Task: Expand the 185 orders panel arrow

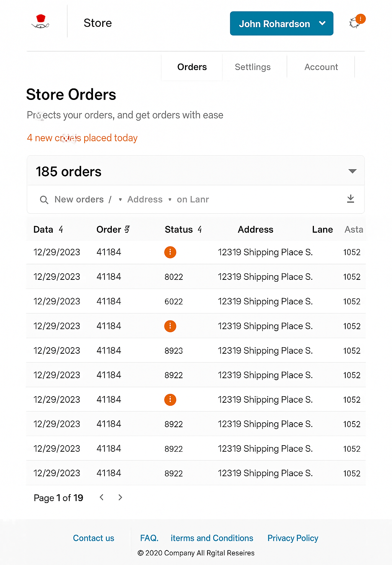Action: pyautogui.click(x=352, y=171)
